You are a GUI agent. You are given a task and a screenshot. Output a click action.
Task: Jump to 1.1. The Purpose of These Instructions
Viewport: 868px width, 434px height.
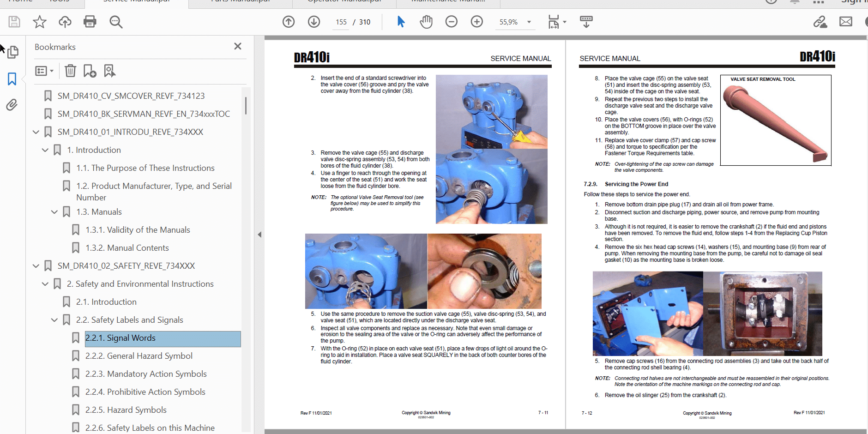[145, 168]
